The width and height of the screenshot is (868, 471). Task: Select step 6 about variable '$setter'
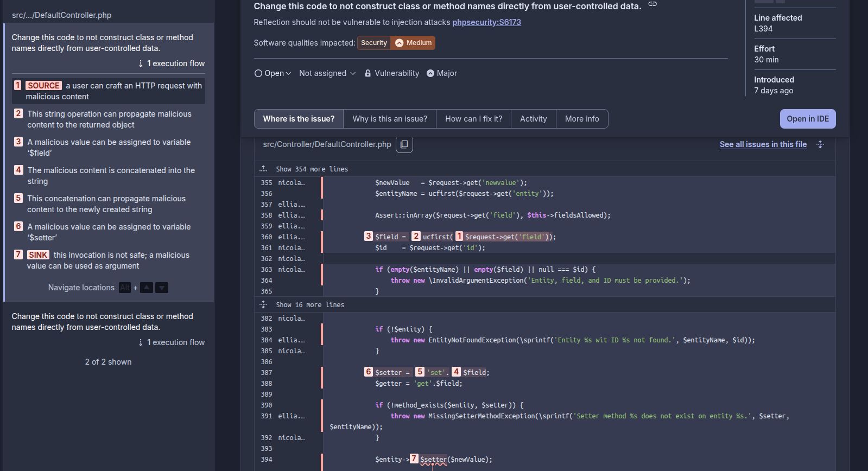pyautogui.click(x=109, y=232)
